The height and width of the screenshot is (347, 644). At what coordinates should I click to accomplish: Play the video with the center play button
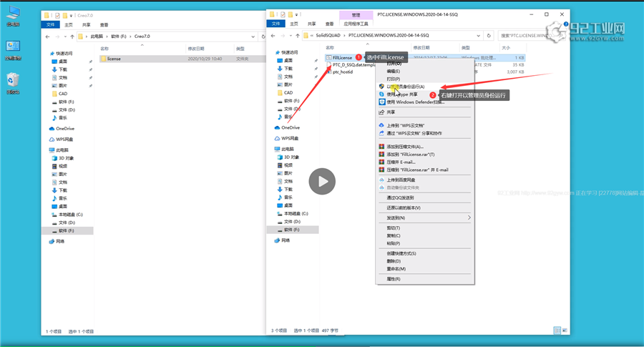point(322,182)
